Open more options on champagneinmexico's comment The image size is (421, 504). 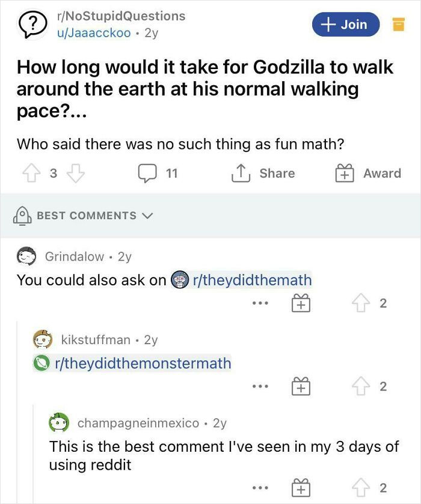click(260, 488)
